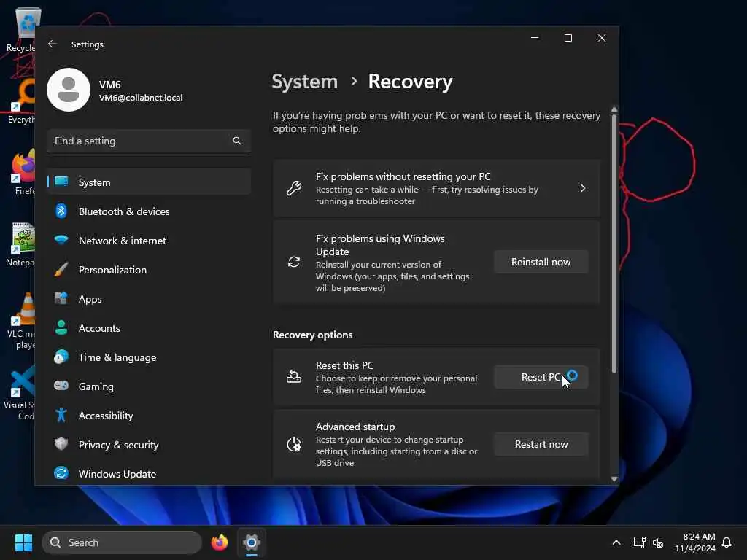The image size is (747, 560).
Task: Click the VM6@collabnet.local account email
Action: [141, 98]
